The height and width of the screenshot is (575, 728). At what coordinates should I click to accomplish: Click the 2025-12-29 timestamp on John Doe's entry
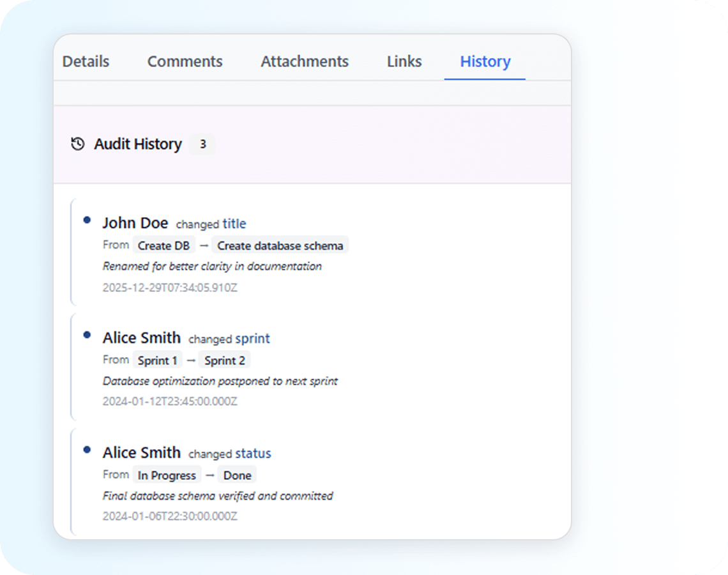tap(170, 287)
